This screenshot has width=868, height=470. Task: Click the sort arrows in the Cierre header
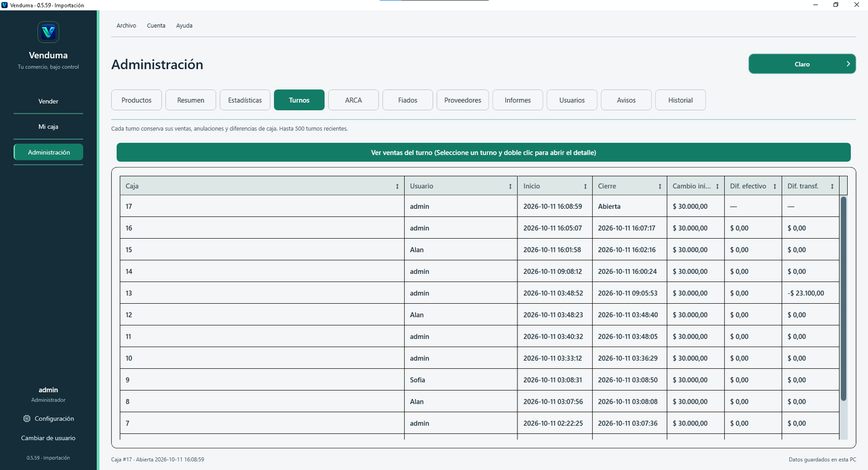[x=660, y=186]
